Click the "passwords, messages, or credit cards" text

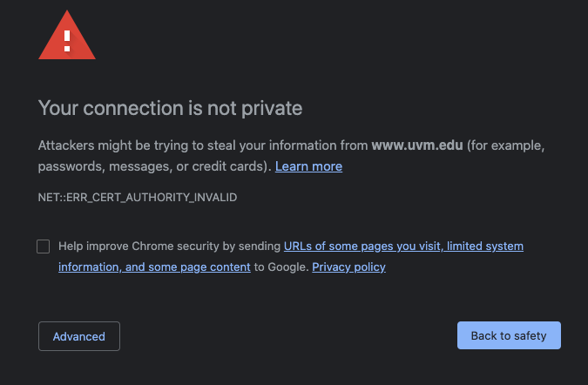(152, 165)
